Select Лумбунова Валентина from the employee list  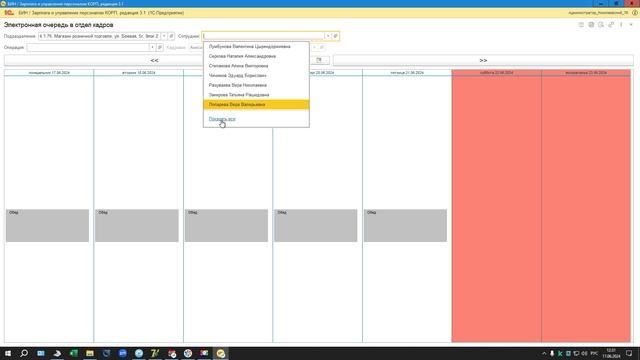pos(256,47)
